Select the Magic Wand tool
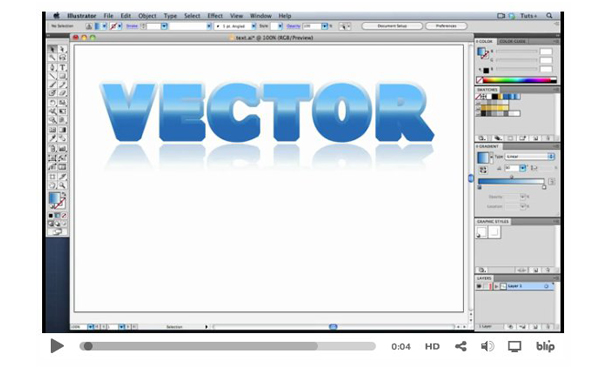Image resolution: width=600 pixels, height=370 pixels. pos(53,58)
